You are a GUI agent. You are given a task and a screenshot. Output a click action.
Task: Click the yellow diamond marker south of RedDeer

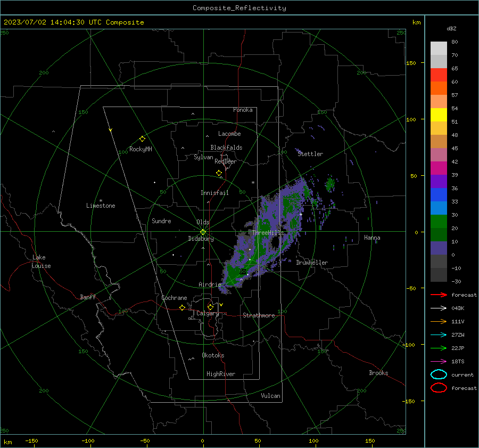pyautogui.click(x=219, y=173)
